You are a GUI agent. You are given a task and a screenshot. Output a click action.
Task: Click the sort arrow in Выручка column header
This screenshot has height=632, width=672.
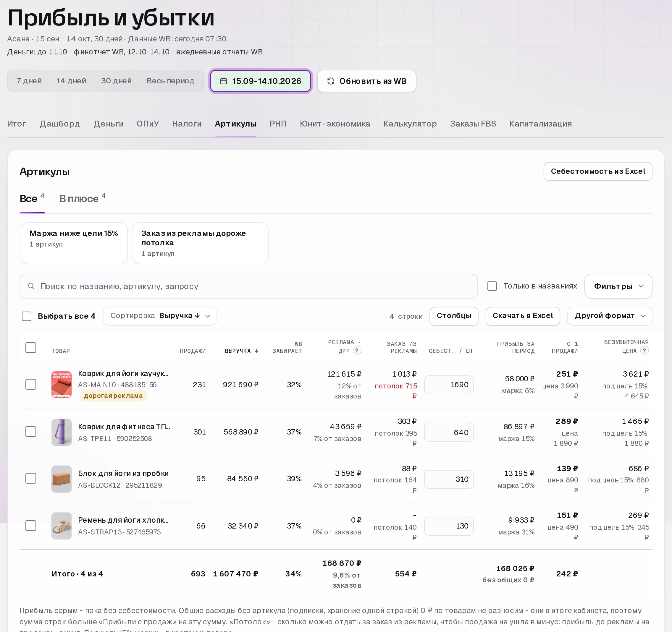(x=256, y=351)
